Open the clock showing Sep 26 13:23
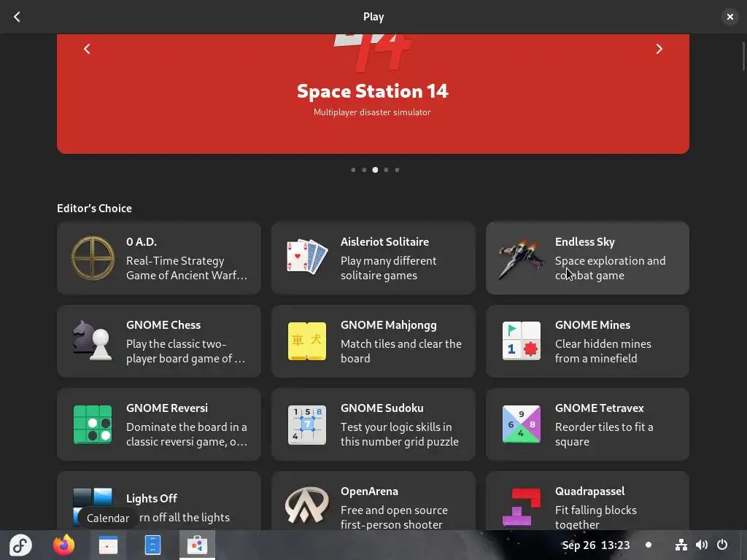The height and width of the screenshot is (560, 747). pos(595,545)
